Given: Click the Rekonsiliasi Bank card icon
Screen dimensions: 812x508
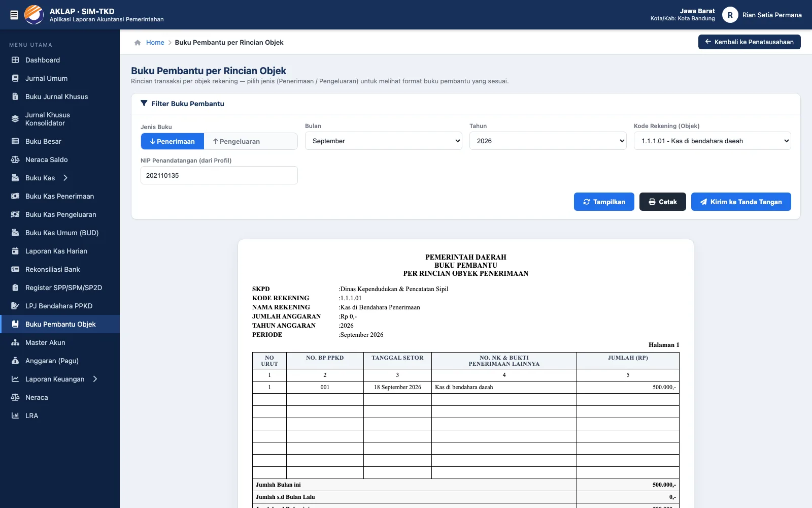Looking at the screenshot, I should (x=15, y=269).
